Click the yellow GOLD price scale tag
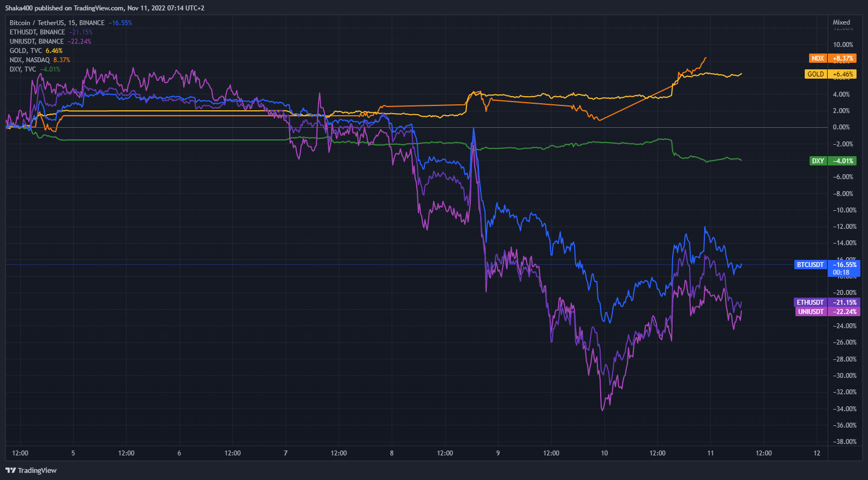868x480 pixels. tap(816, 74)
